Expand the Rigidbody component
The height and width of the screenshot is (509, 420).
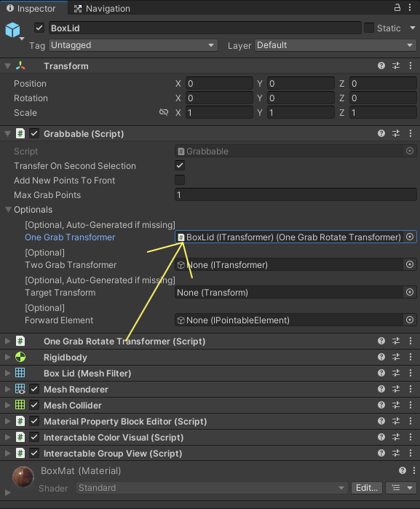pyautogui.click(x=7, y=357)
